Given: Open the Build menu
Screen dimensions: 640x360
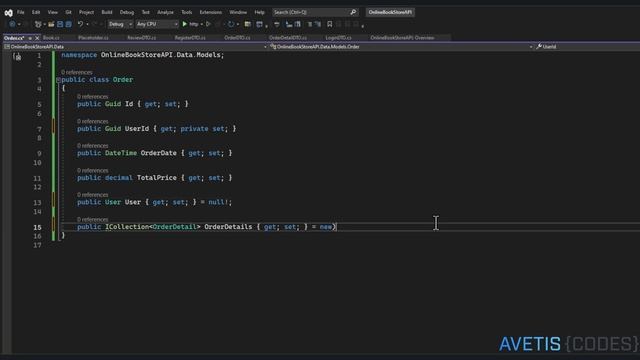Looking at the screenshot, I should pos(107,12).
